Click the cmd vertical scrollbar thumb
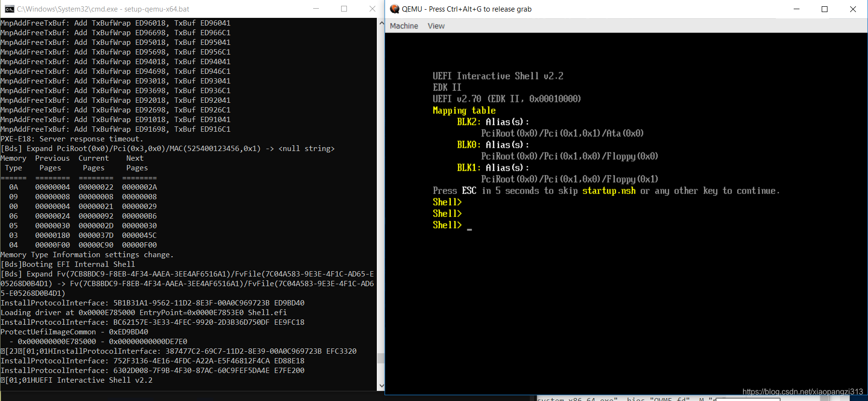Viewport: 868px width, 401px height. 381,358
